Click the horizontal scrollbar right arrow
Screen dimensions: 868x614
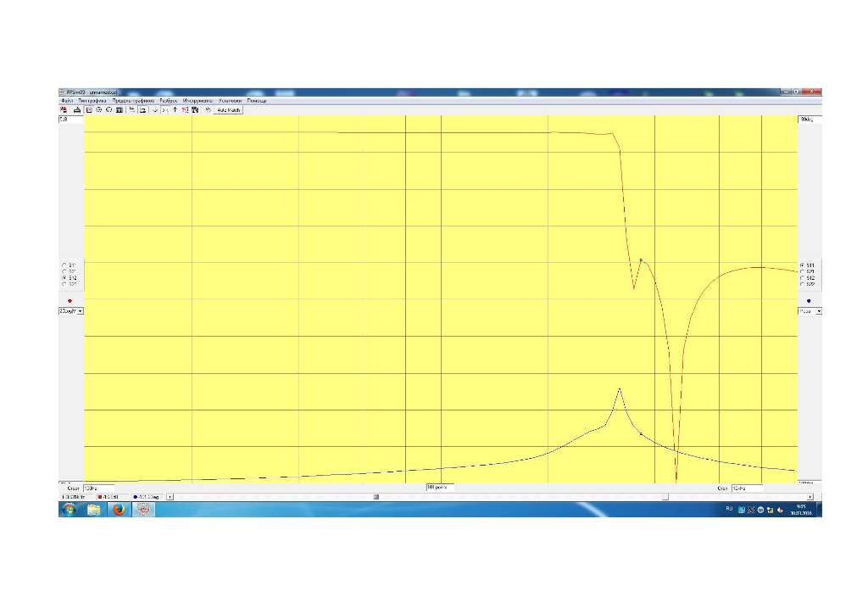tap(810, 497)
